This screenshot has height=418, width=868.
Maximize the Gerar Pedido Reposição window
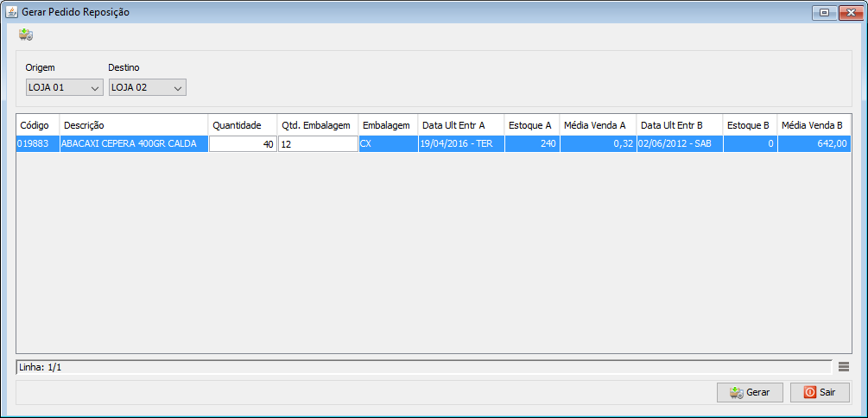click(x=824, y=12)
